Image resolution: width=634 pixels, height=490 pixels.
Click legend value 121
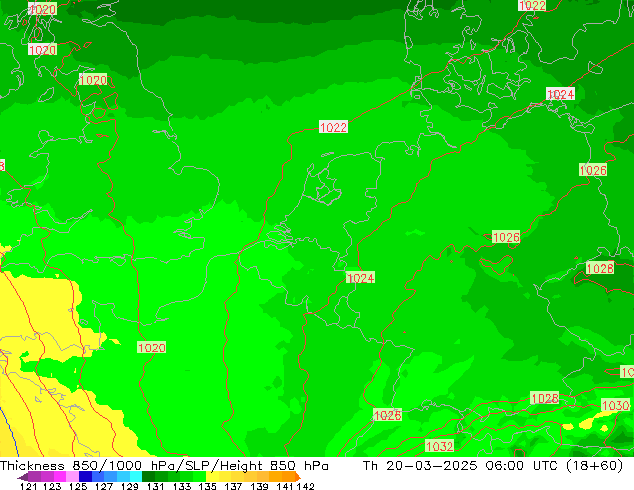pos(28,486)
